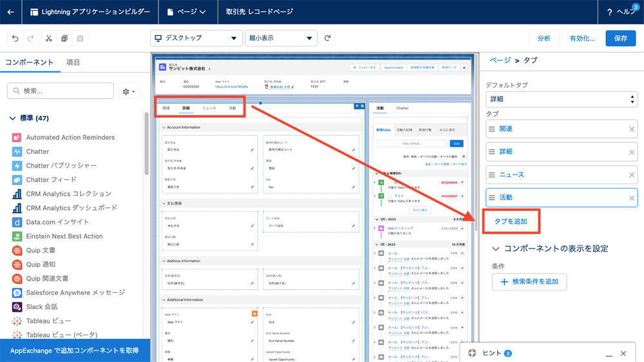Remove the 関連 tab
Image resolution: width=644 pixels, height=362 pixels.
point(632,129)
